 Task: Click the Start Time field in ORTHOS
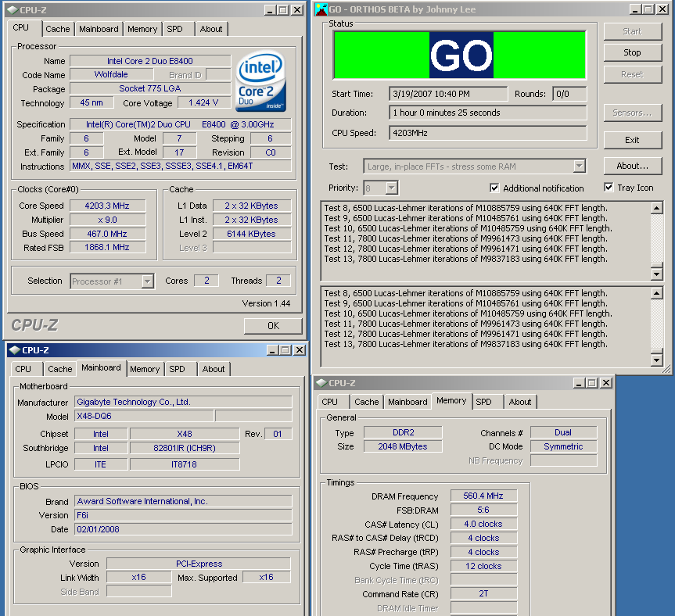pyautogui.click(x=448, y=94)
